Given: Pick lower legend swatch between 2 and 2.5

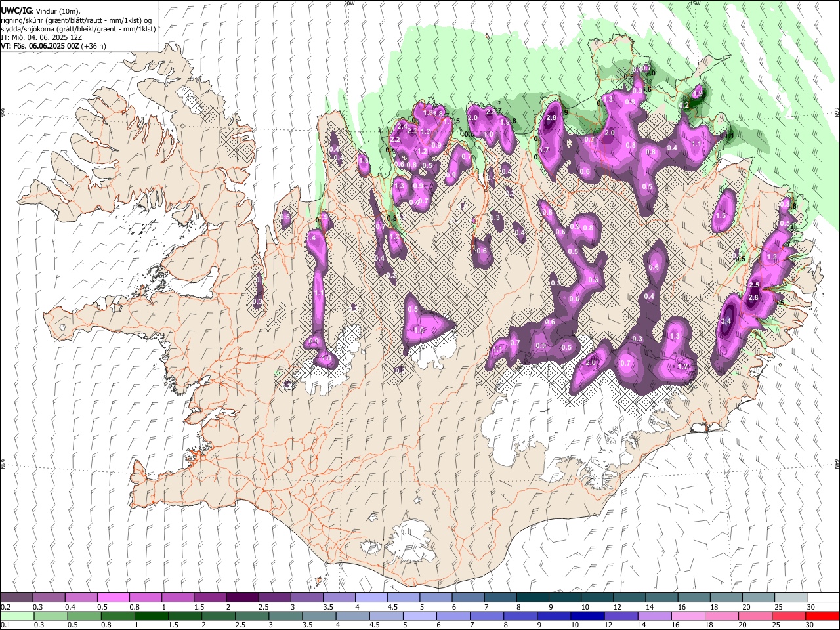Looking at the screenshot, I should tap(219, 616).
